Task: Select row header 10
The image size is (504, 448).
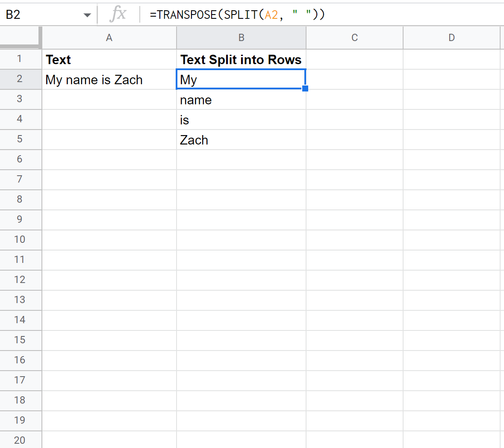Action: 21,240
